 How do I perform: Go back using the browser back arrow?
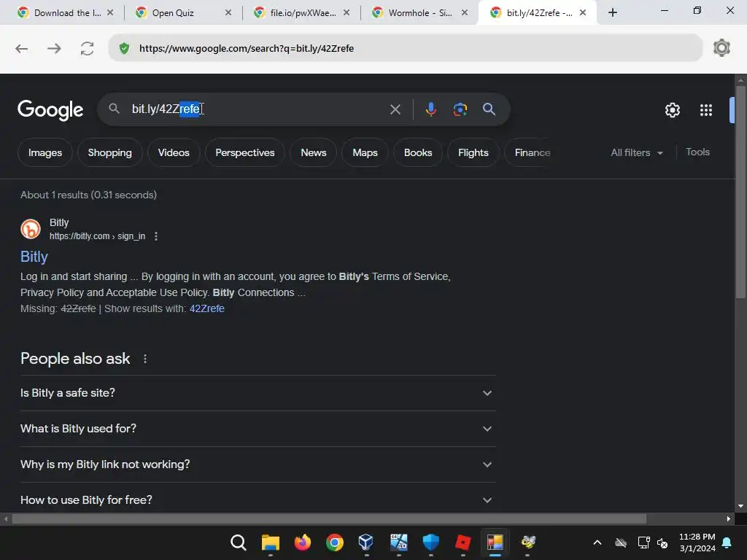21,49
